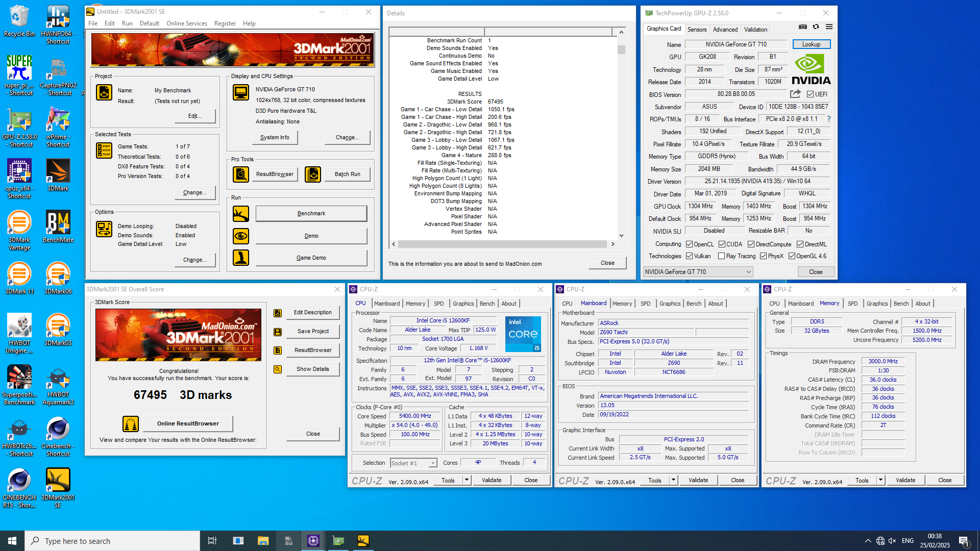
Task: Click the Lookup button in GPU-Z
Action: click(811, 44)
